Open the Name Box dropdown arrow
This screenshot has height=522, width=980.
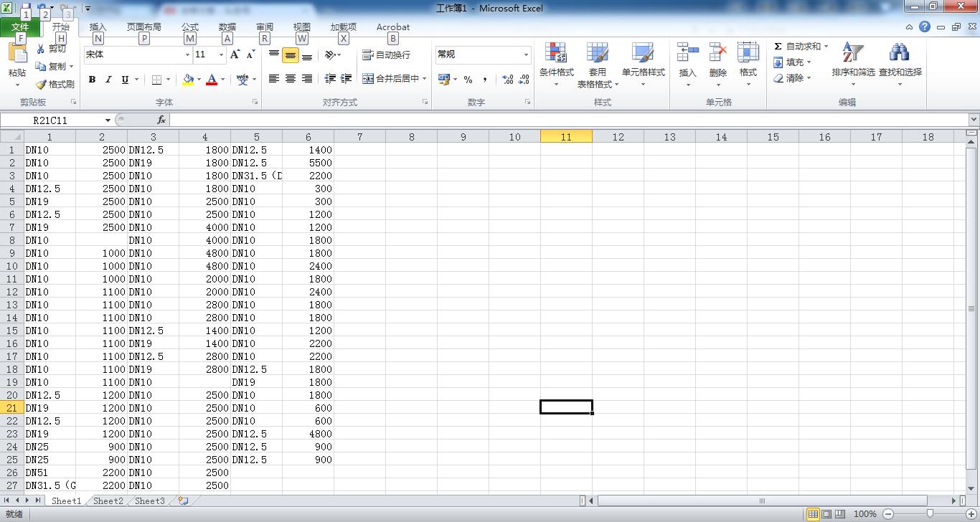click(x=108, y=120)
